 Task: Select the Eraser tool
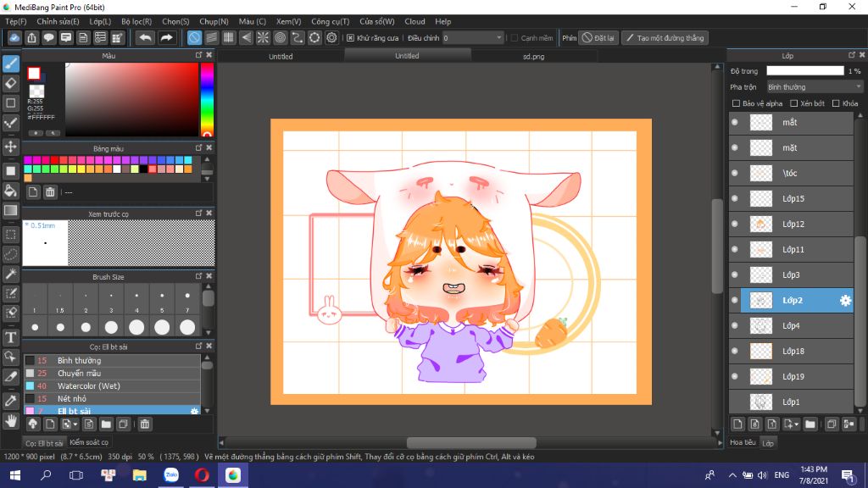pyautogui.click(x=10, y=84)
